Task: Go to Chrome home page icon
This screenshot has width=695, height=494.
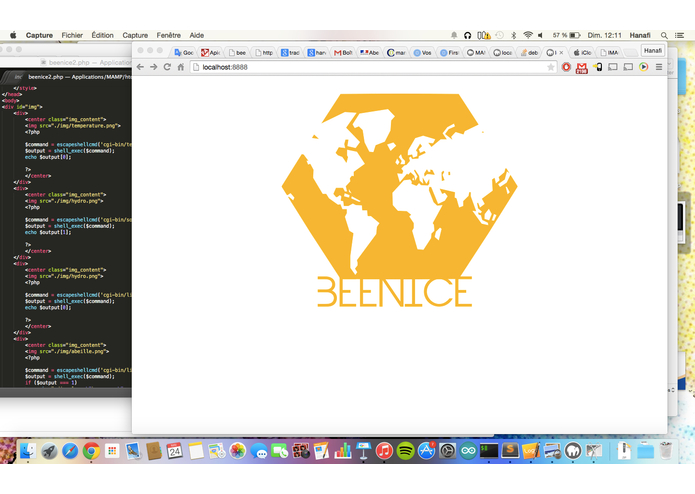Action: pos(181,67)
